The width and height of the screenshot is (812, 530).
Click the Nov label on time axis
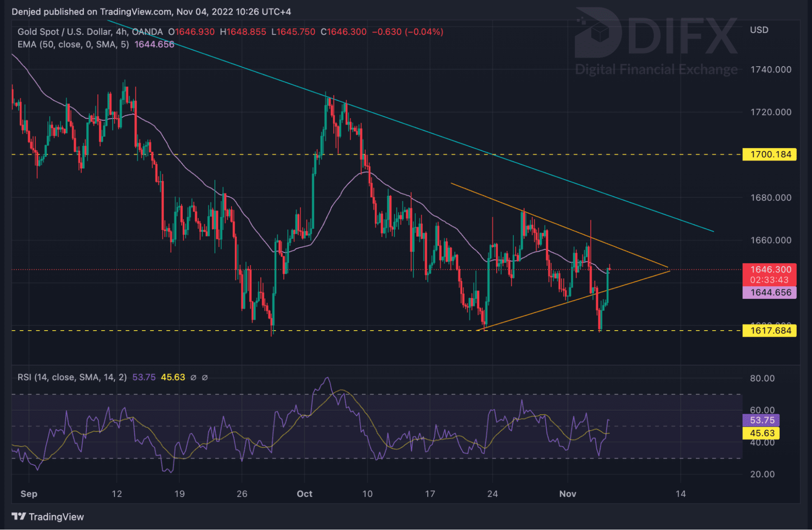[x=567, y=494]
